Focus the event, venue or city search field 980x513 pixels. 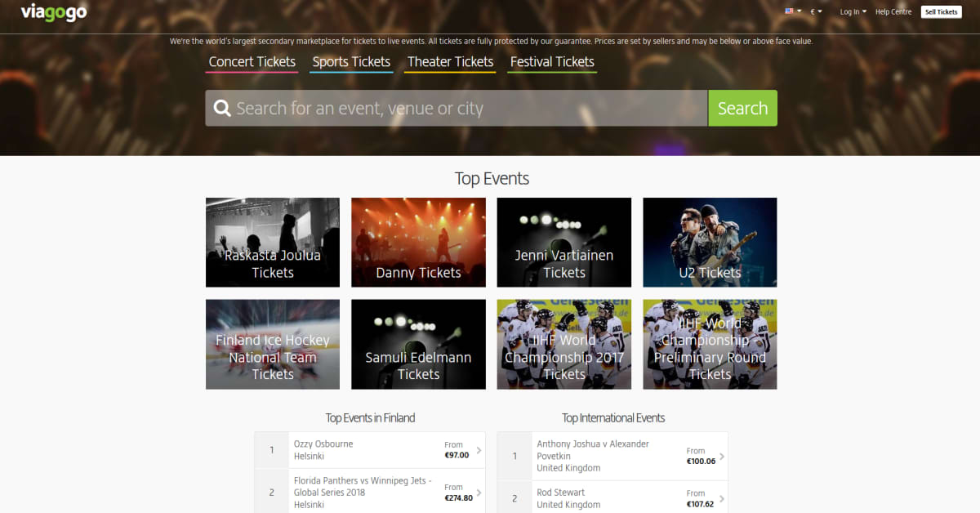457,109
